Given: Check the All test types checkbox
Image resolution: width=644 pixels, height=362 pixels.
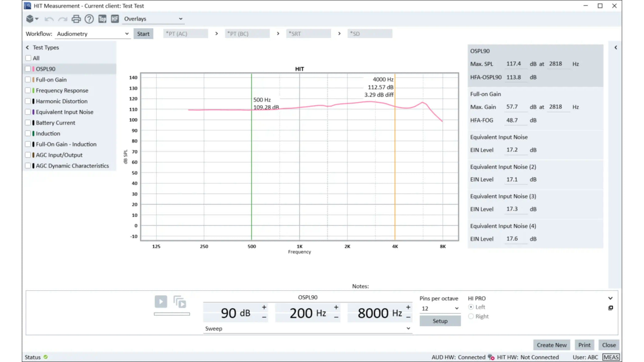Looking at the screenshot, I should click(28, 58).
